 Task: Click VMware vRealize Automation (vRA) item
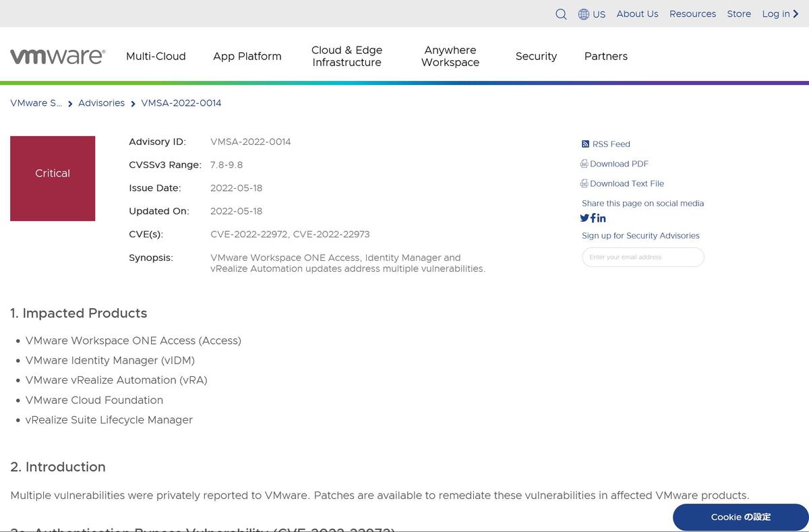coord(117,380)
